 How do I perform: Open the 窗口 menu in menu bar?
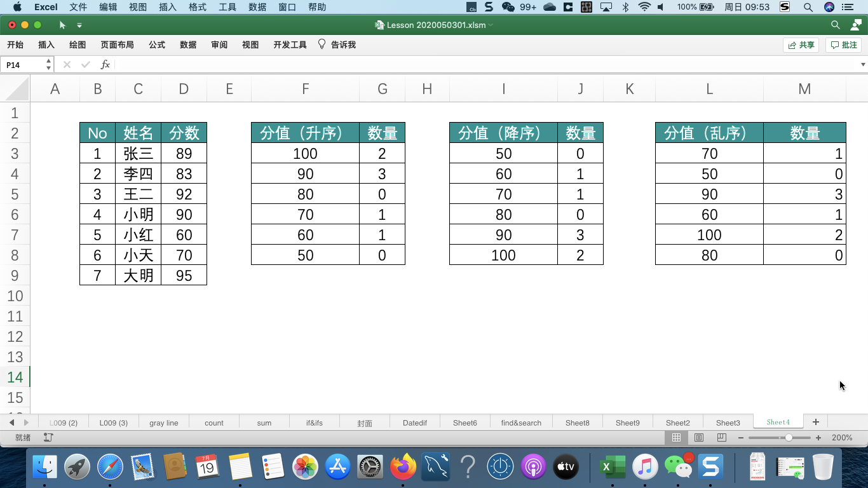pyautogui.click(x=288, y=7)
